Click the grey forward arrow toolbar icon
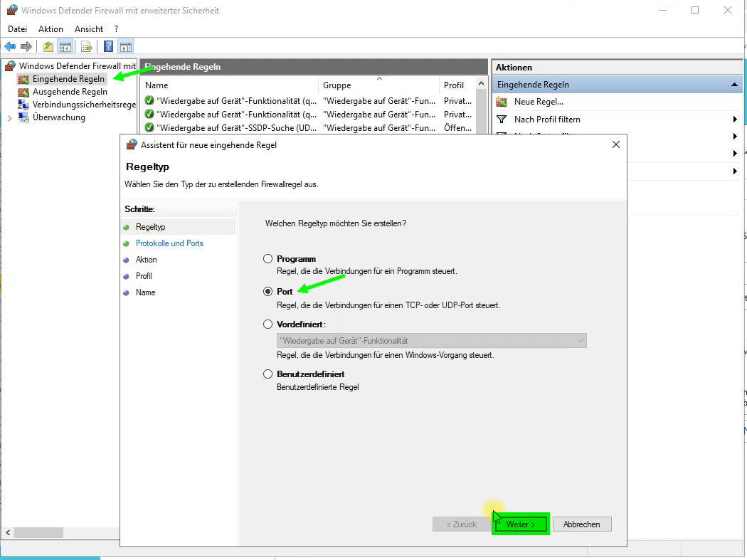This screenshot has width=747, height=560. click(26, 47)
